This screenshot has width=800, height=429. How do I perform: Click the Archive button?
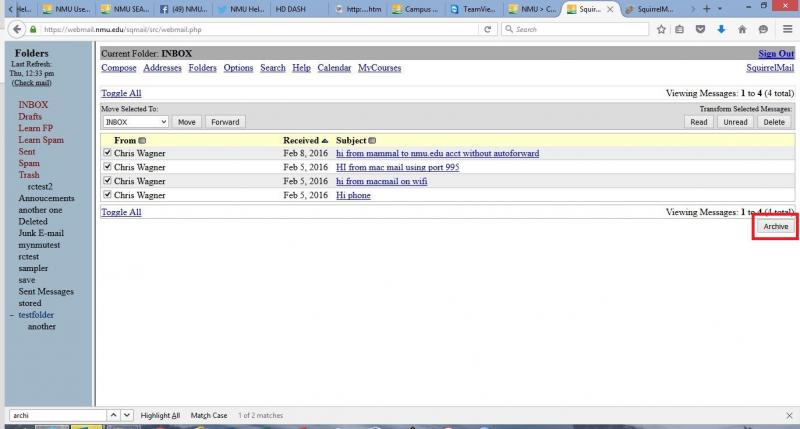pyautogui.click(x=776, y=226)
